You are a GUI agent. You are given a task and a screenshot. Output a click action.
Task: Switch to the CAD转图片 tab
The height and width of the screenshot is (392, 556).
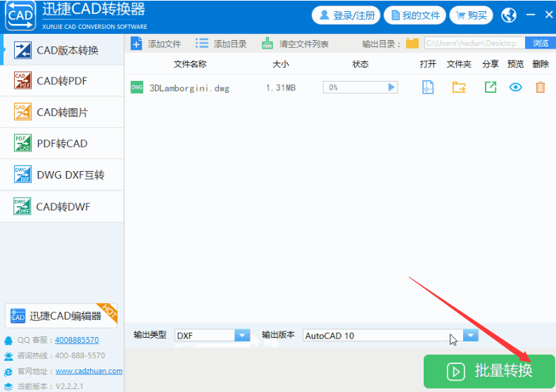62,112
